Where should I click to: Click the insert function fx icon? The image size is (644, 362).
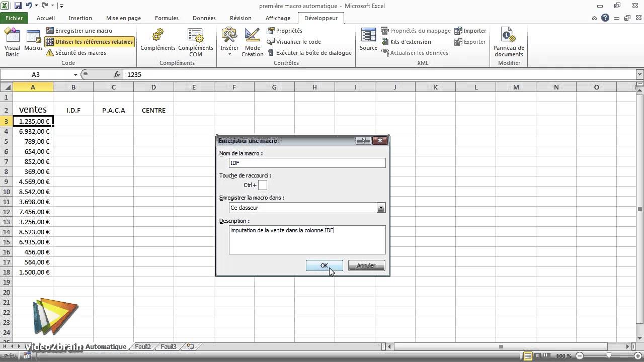click(x=117, y=74)
